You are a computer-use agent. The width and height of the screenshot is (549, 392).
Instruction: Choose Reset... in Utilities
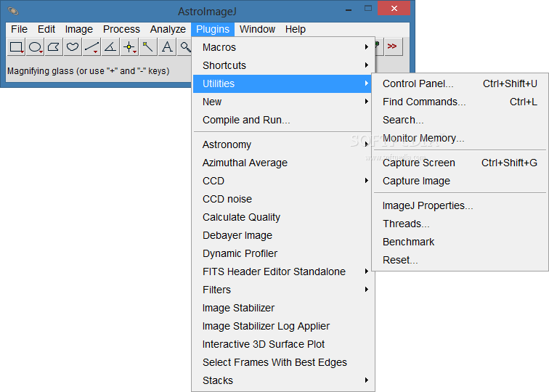tap(460, 260)
